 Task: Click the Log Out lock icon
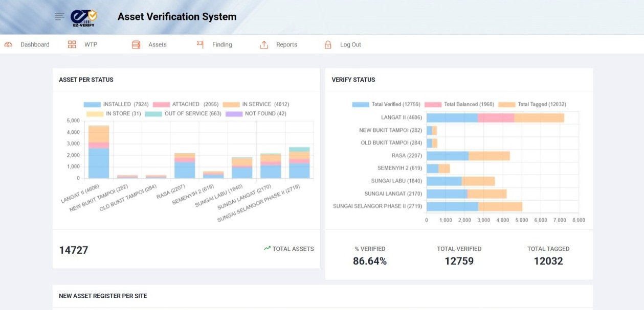328,45
